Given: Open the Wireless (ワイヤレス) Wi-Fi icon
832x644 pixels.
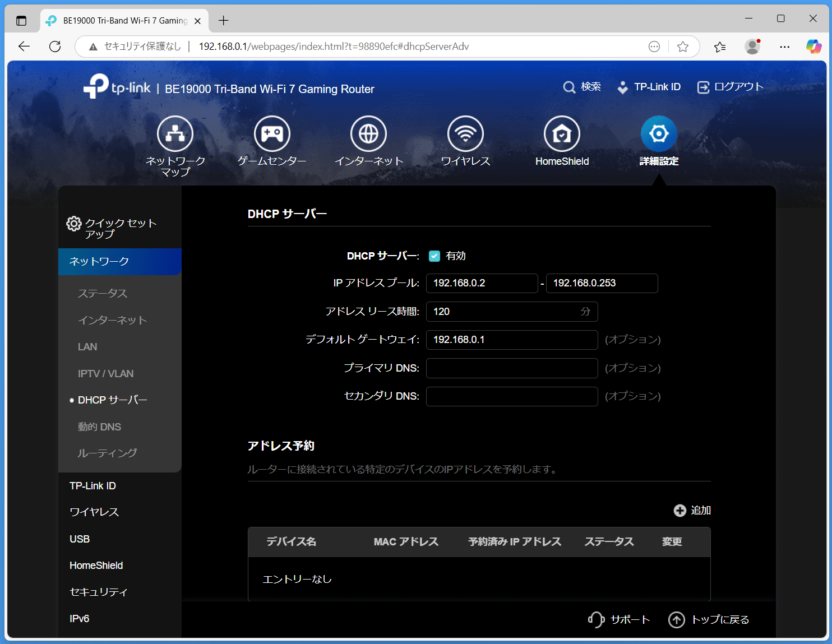Looking at the screenshot, I should [x=465, y=134].
